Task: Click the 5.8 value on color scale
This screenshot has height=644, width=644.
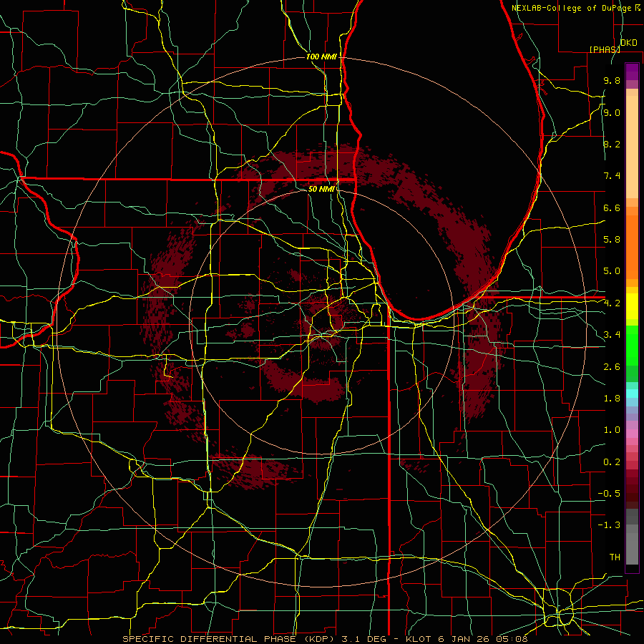Action: pyautogui.click(x=612, y=240)
